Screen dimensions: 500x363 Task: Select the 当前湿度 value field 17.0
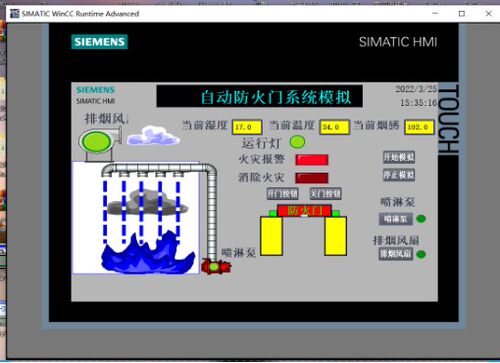(247, 127)
